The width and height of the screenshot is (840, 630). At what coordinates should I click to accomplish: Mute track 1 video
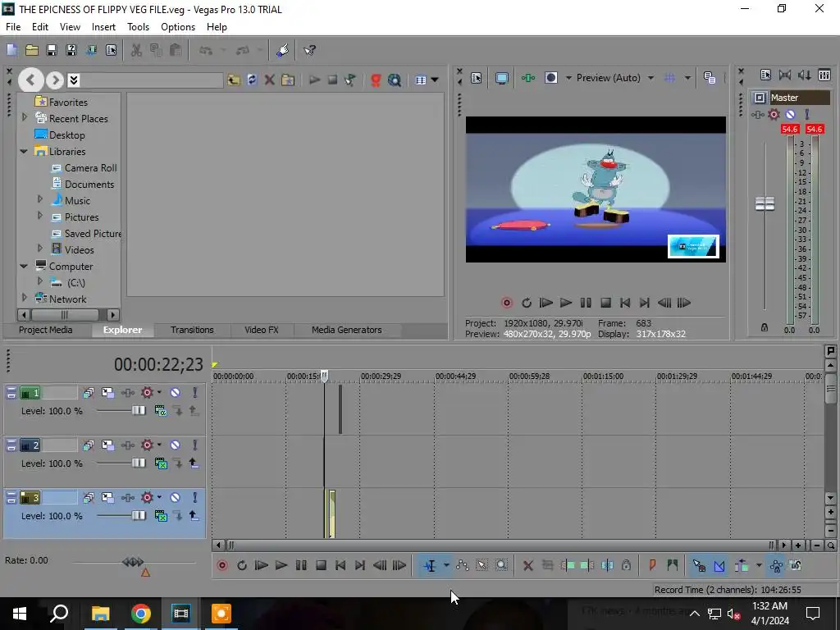coord(176,393)
